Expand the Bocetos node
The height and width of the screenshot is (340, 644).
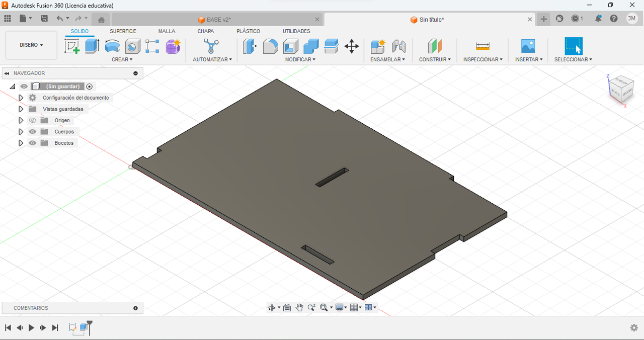(21, 143)
